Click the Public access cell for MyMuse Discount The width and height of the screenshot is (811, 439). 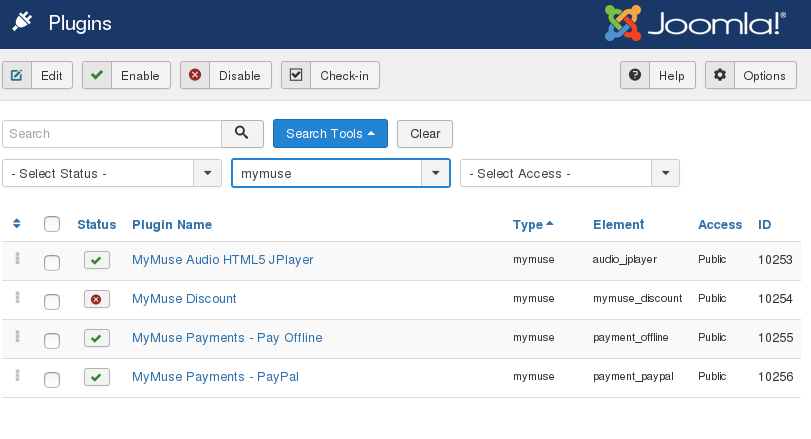(712, 298)
